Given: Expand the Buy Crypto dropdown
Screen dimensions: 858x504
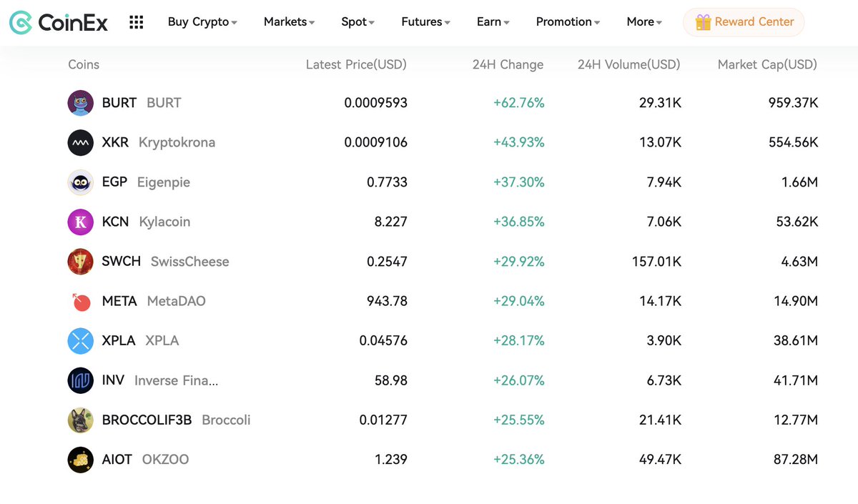Looking at the screenshot, I should [x=202, y=22].
